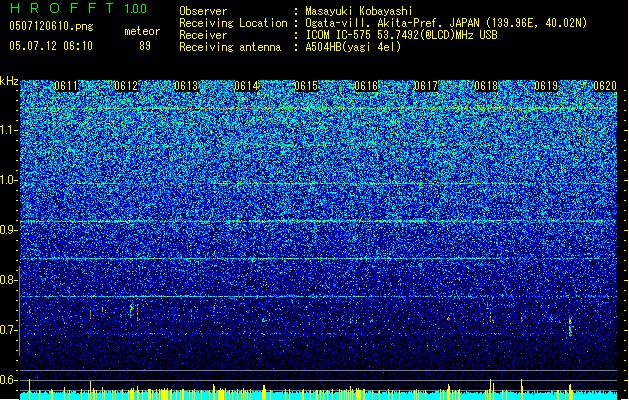Select the filename 0507120610.png
This screenshot has height=400, width=629.
pos(51,26)
